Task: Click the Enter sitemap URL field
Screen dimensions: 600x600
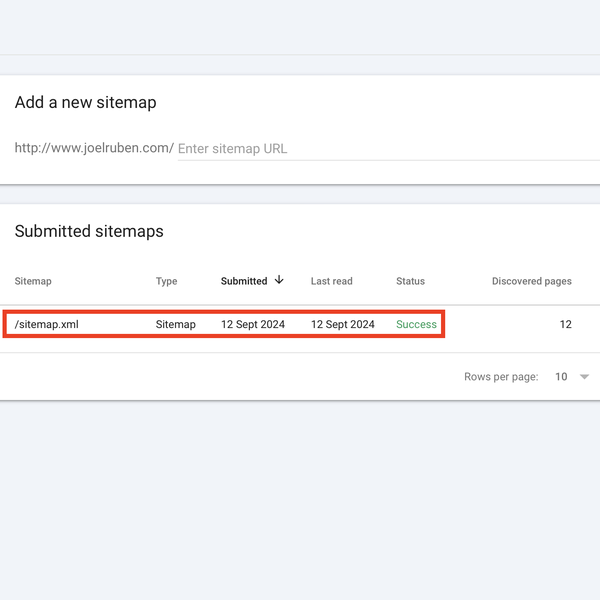Action: point(388,148)
